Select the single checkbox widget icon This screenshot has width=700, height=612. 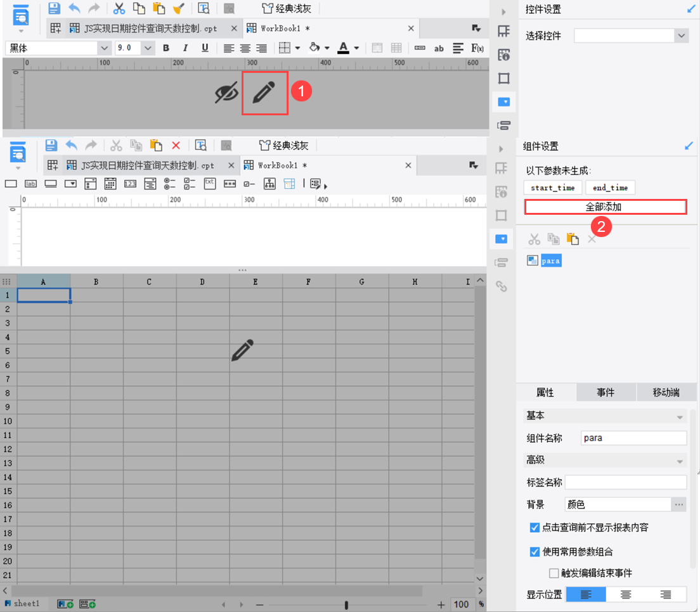tap(249, 184)
